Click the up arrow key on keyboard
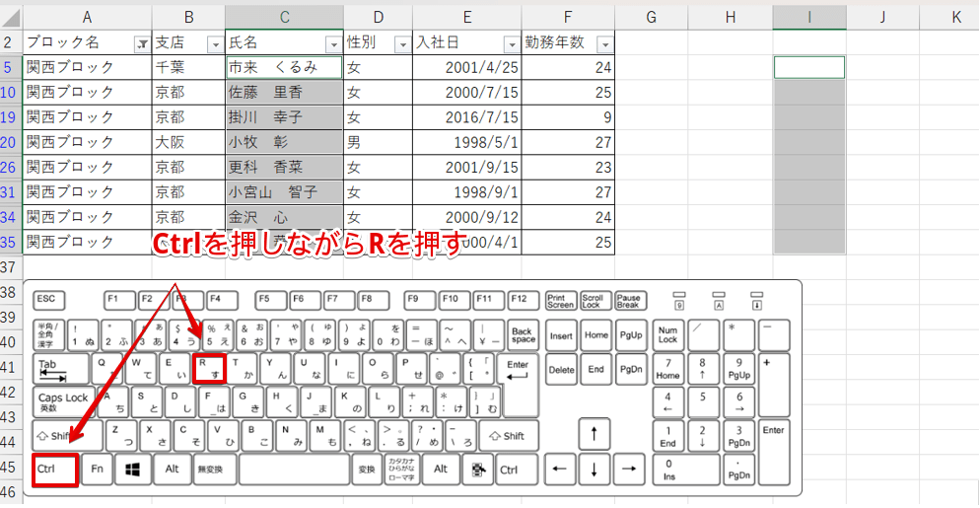The height and width of the screenshot is (508, 980). point(594,434)
